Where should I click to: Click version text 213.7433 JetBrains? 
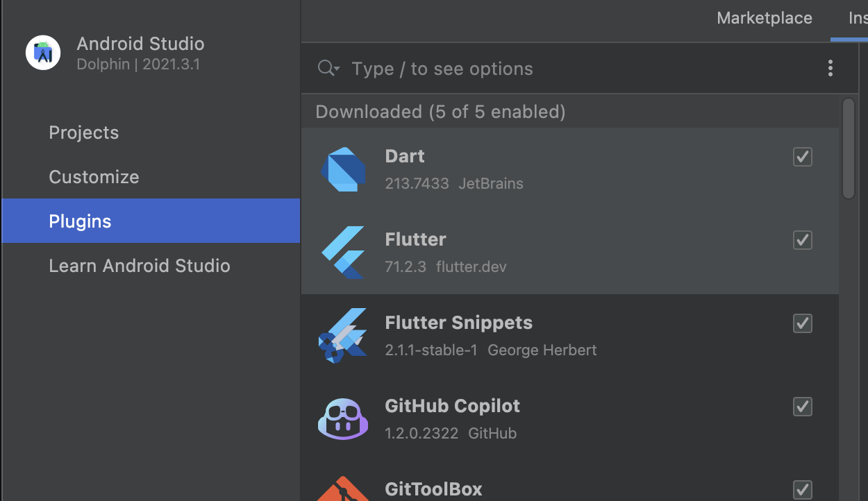(x=454, y=184)
